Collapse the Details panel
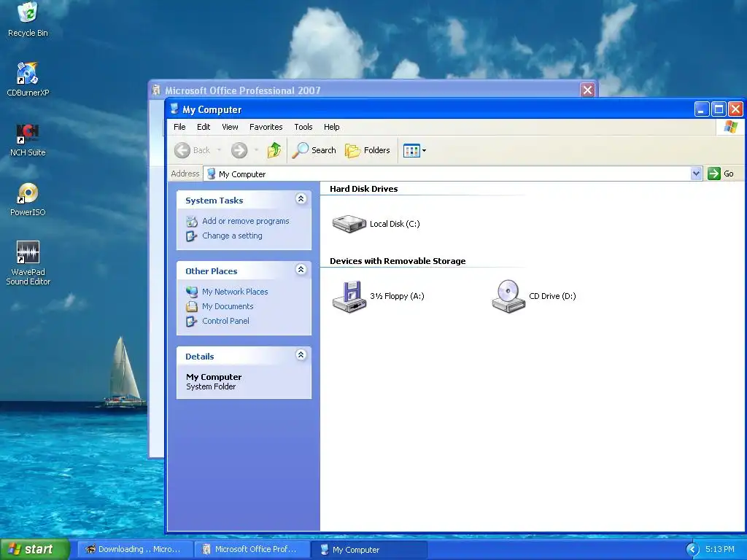The height and width of the screenshot is (560, 747). 301,355
